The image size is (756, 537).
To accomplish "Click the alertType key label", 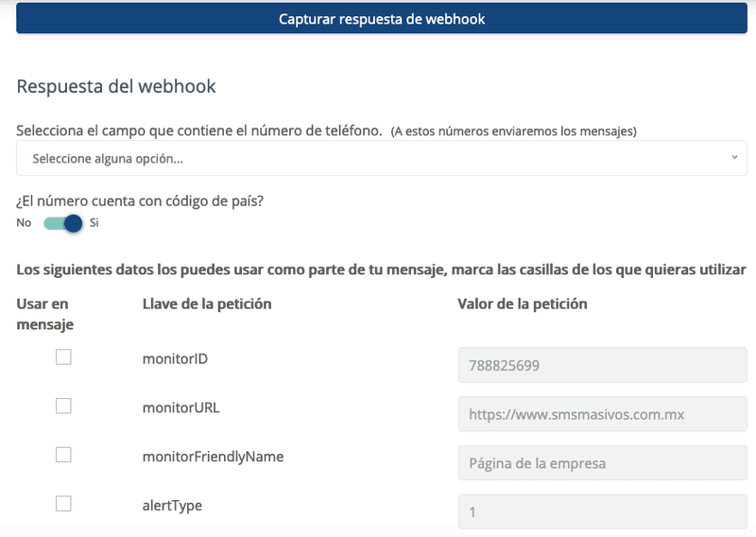I will [172, 506].
